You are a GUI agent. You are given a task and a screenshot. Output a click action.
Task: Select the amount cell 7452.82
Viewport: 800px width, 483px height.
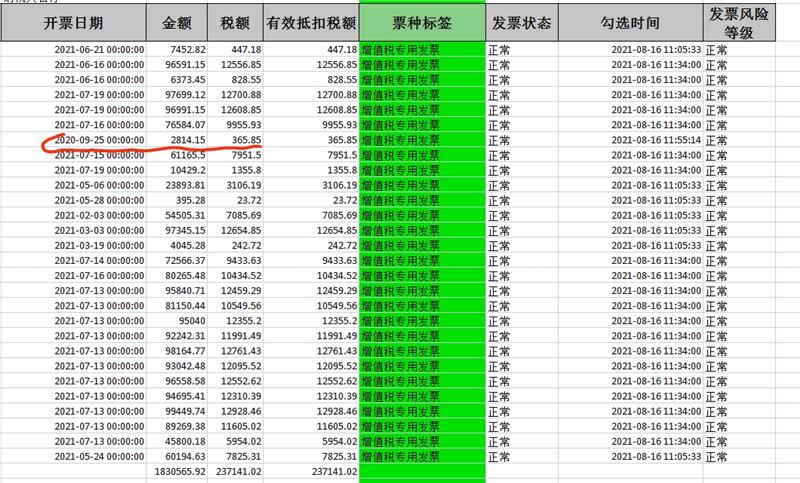[x=187, y=49]
